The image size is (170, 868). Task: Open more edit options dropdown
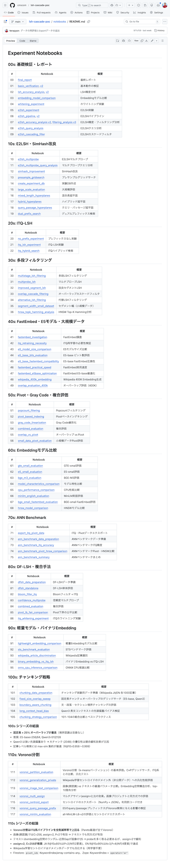pos(157,41)
